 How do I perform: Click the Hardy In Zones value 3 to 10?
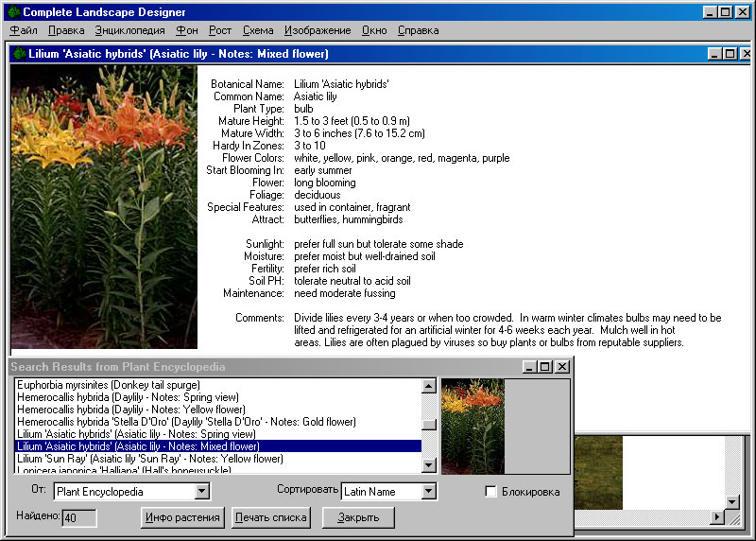pyautogui.click(x=310, y=146)
